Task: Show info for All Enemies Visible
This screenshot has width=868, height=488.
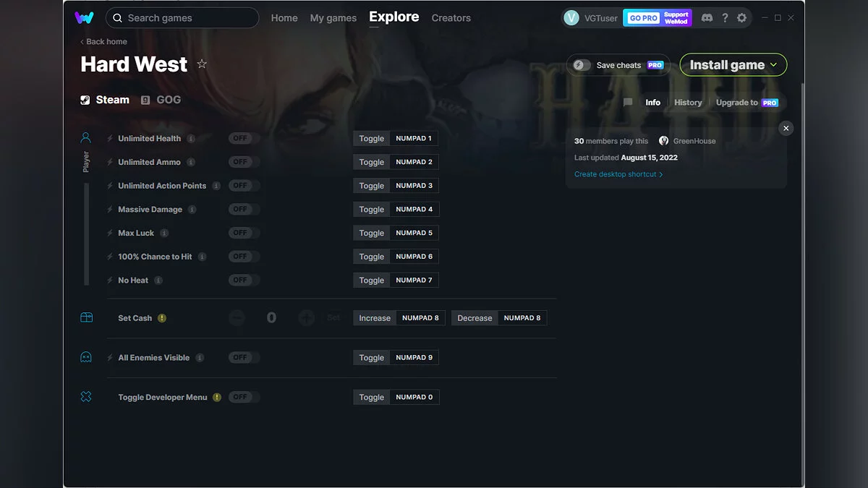Action: [200, 358]
